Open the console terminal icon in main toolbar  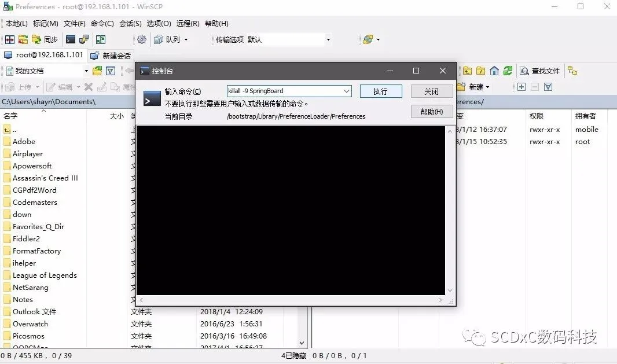[x=71, y=39]
